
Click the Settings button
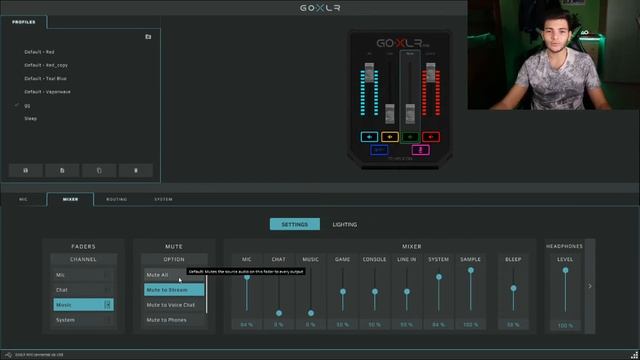(295, 224)
